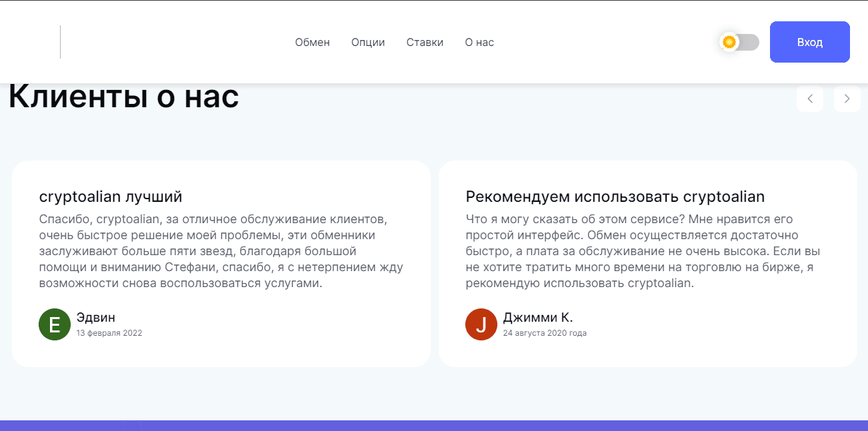Viewport: 868px width, 431px height.
Task: Toggle the light/dark theme switch
Action: pos(738,42)
